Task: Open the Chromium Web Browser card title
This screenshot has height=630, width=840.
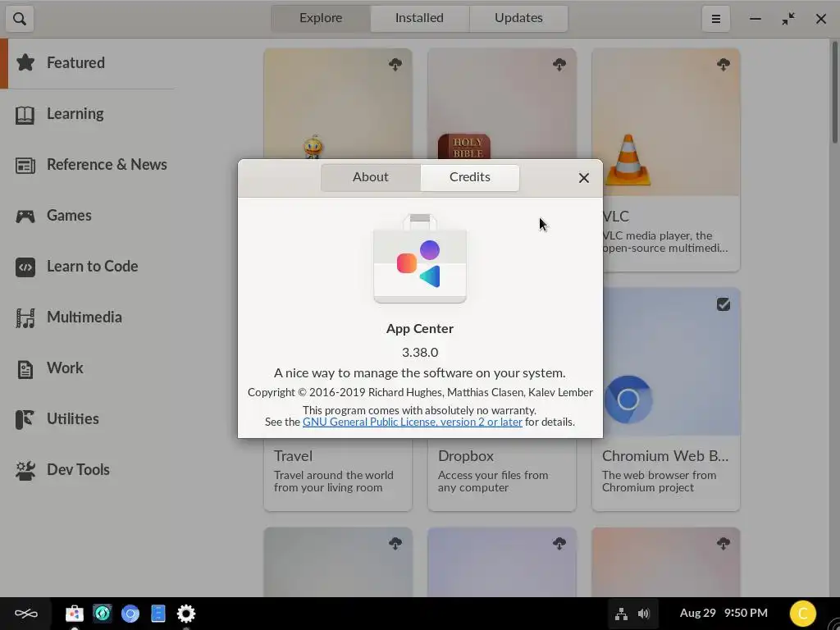Action: click(664, 456)
